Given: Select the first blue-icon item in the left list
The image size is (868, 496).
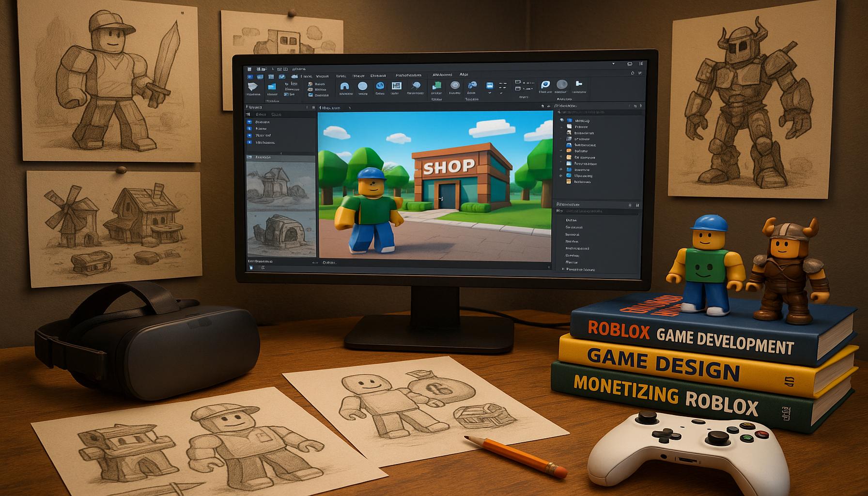Looking at the screenshot, I should tap(250, 123).
